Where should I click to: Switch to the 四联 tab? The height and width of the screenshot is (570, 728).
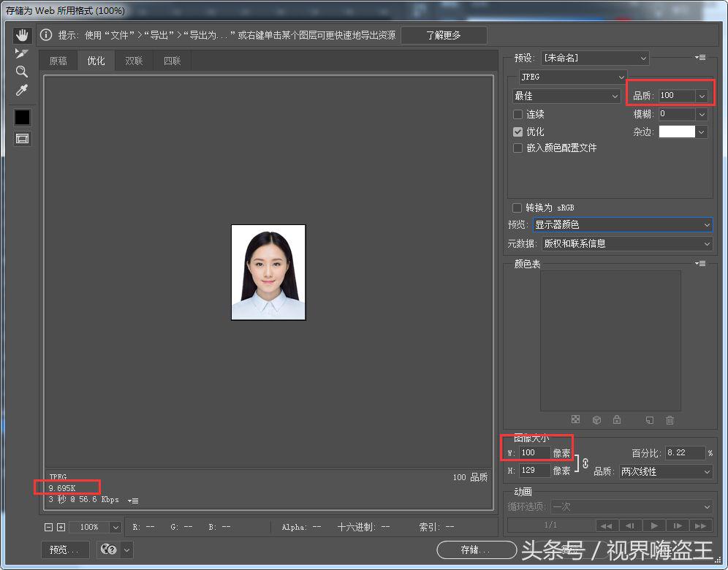[172, 61]
